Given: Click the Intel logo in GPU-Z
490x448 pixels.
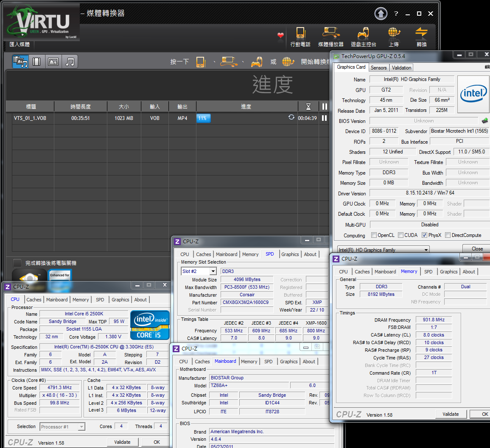Looking at the screenshot, I should [473, 94].
